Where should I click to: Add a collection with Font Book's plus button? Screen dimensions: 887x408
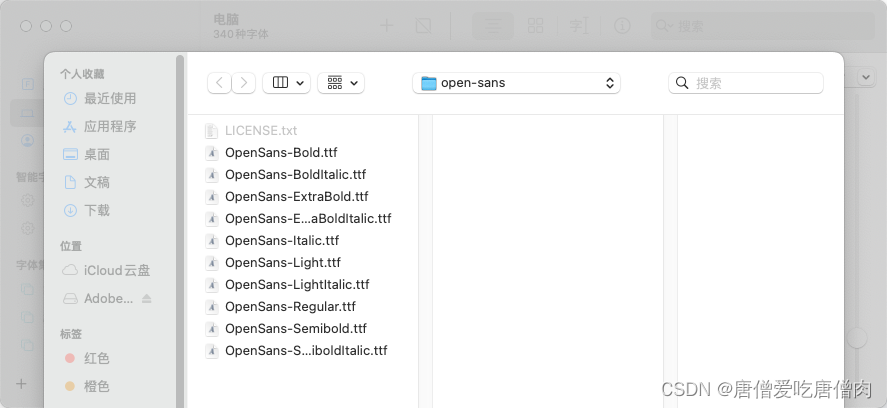(21, 384)
